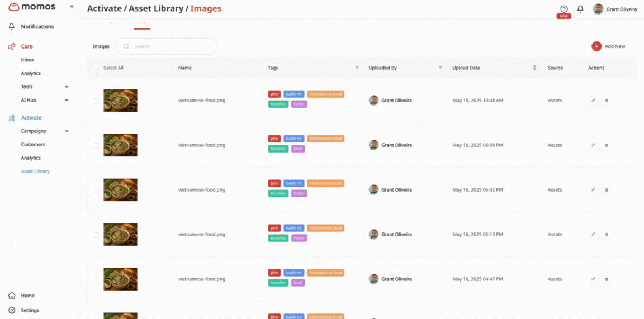Open Customers under Activate

coord(33,145)
